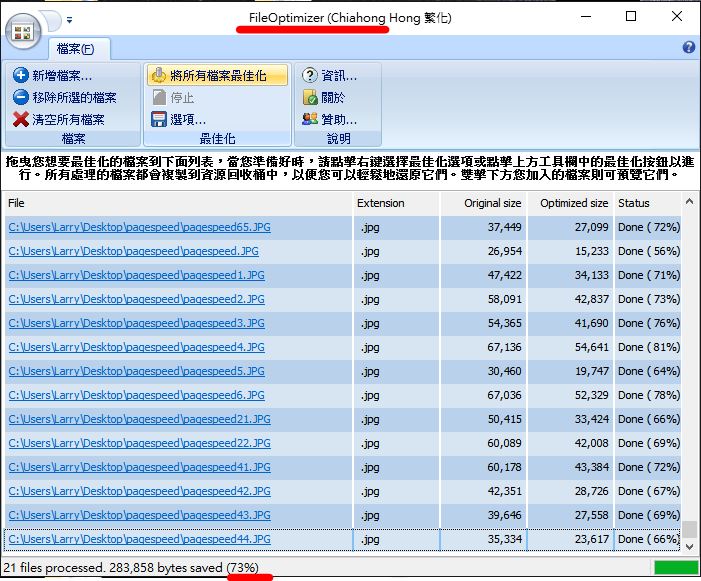The image size is (701, 581).
Task: Open the pagespeed65.JPG file link
Action: coord(139,228)
